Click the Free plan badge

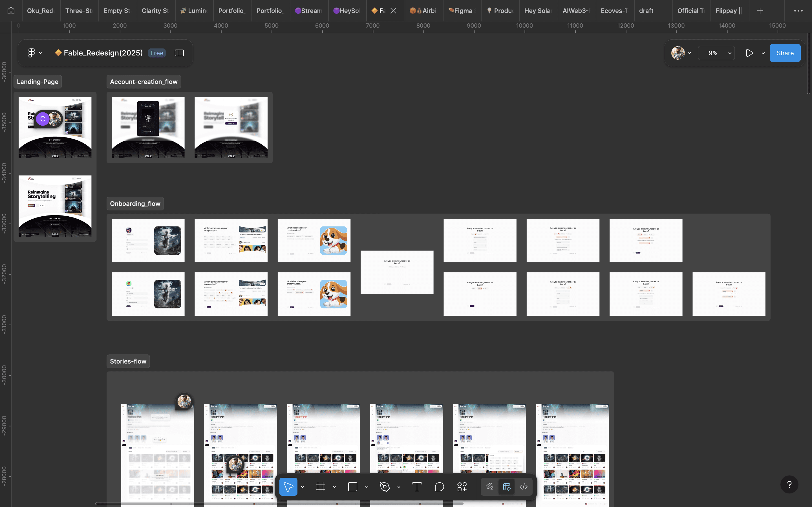click(x=157, y=53)
